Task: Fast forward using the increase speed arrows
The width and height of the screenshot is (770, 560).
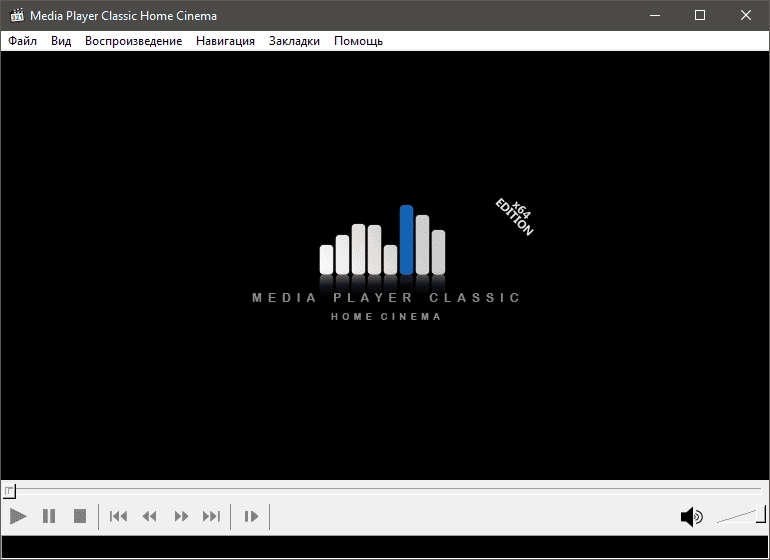Action: (x=181, y=516)
